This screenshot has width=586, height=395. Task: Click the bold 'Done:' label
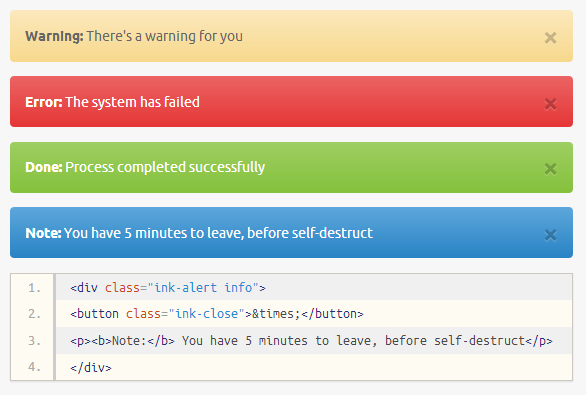click(x=44, y=167)
